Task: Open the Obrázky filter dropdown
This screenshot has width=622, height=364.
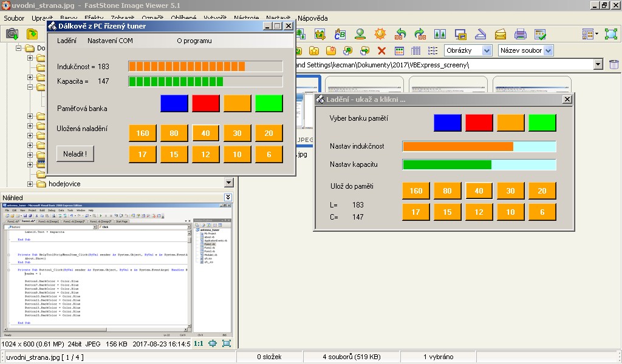Action: point(468,51)
